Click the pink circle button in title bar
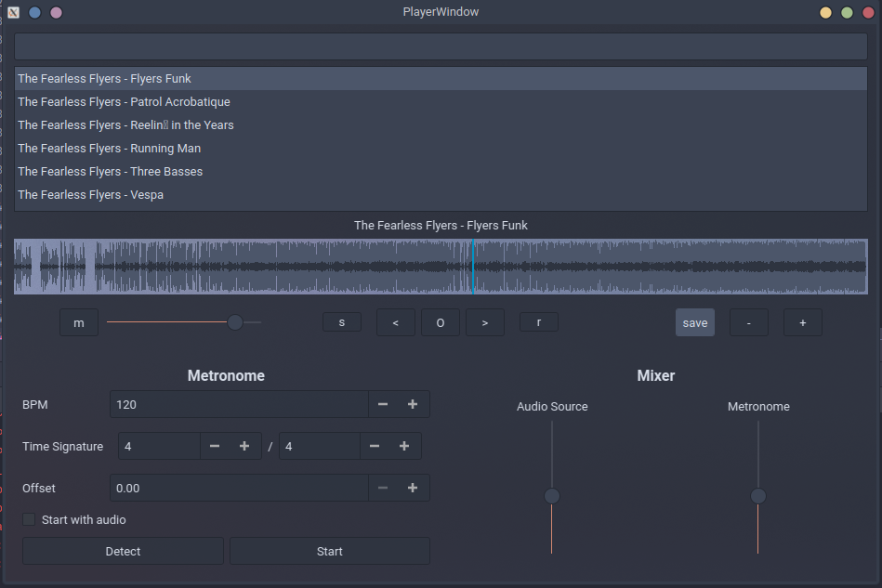This screenshot has width=882, height=588. point(57,12)
